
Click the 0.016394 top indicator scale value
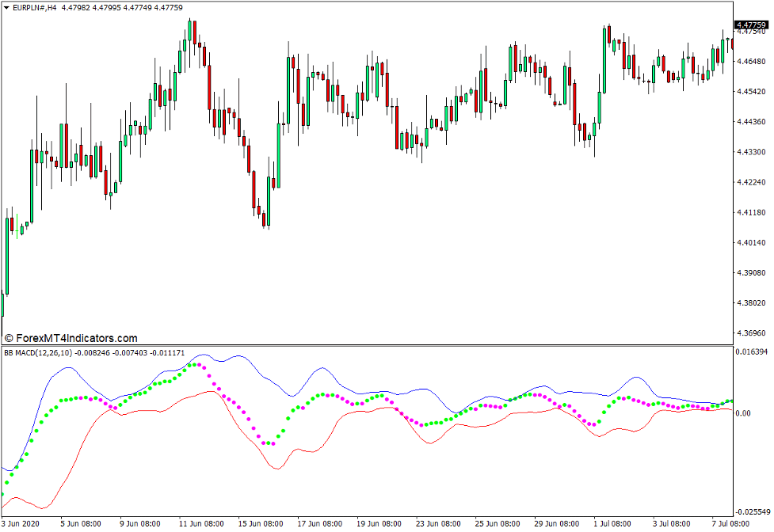(x=753, y=351)
